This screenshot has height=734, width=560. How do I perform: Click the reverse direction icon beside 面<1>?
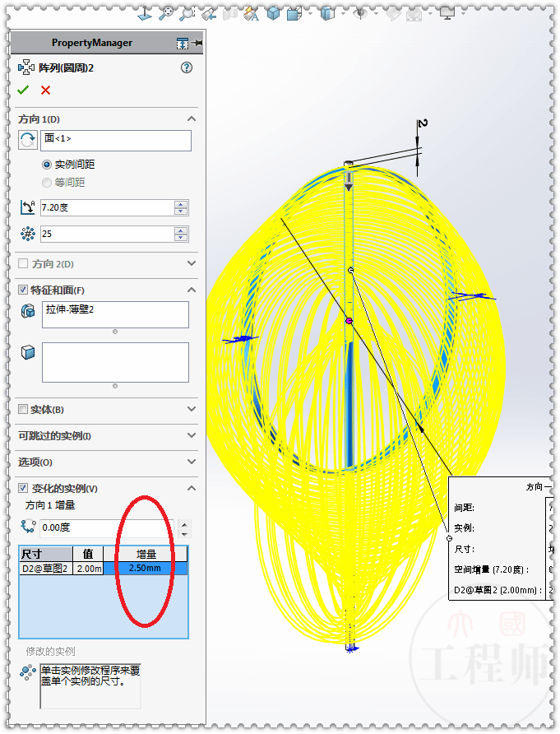click(28, 140)
